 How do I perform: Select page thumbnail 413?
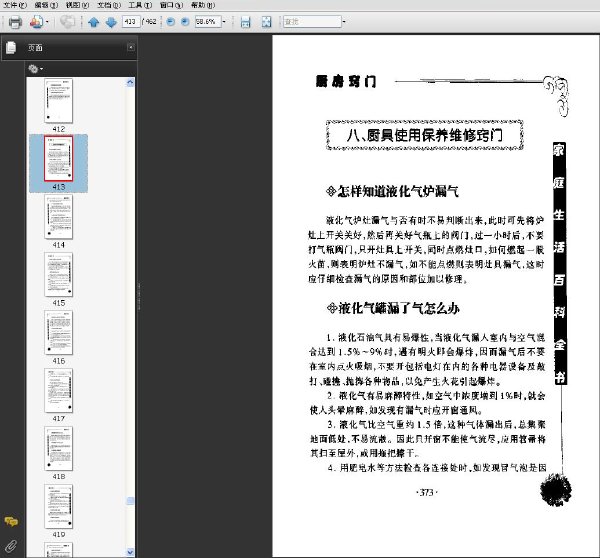pos(59,158)
